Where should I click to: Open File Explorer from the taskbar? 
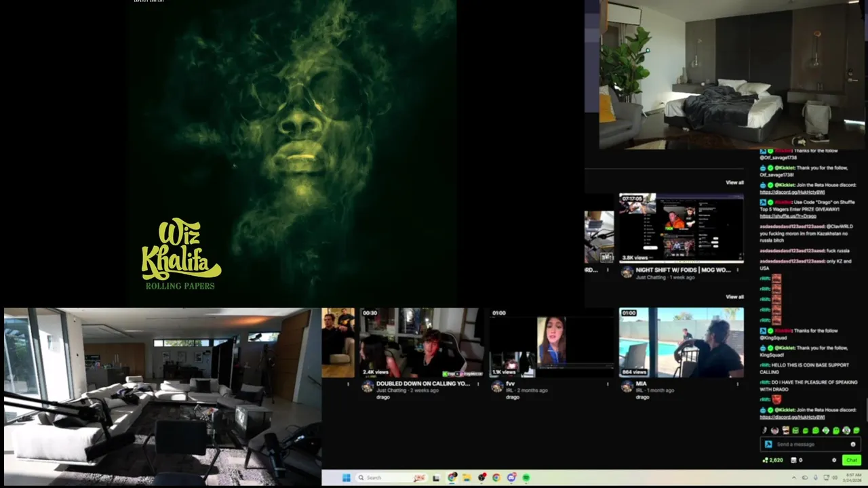[x=467, y=478]
